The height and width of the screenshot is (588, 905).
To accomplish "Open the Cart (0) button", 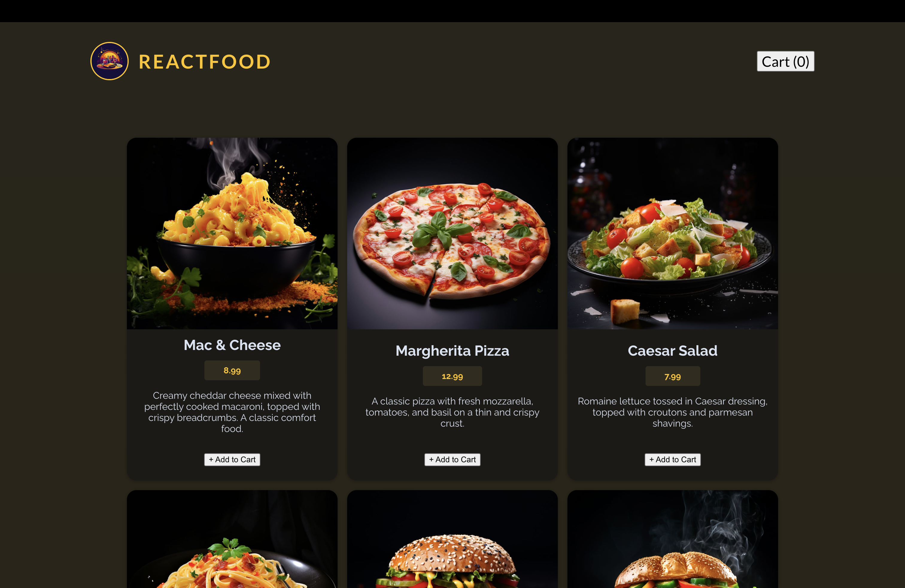I will [x=785, y=61].
